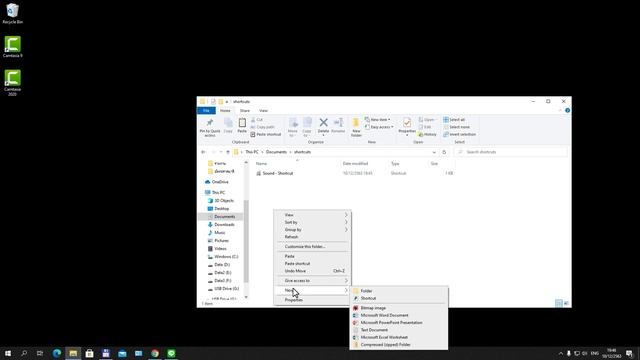This screenshot has height=360, width=640.
Task: Click the navigation pane vertical scrollbar
Action: click(246, 241)
